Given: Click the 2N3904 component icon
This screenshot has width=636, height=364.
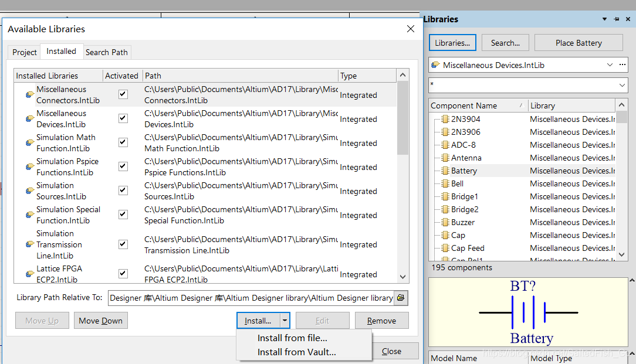Looking at the screenshot, I should 445,119.
